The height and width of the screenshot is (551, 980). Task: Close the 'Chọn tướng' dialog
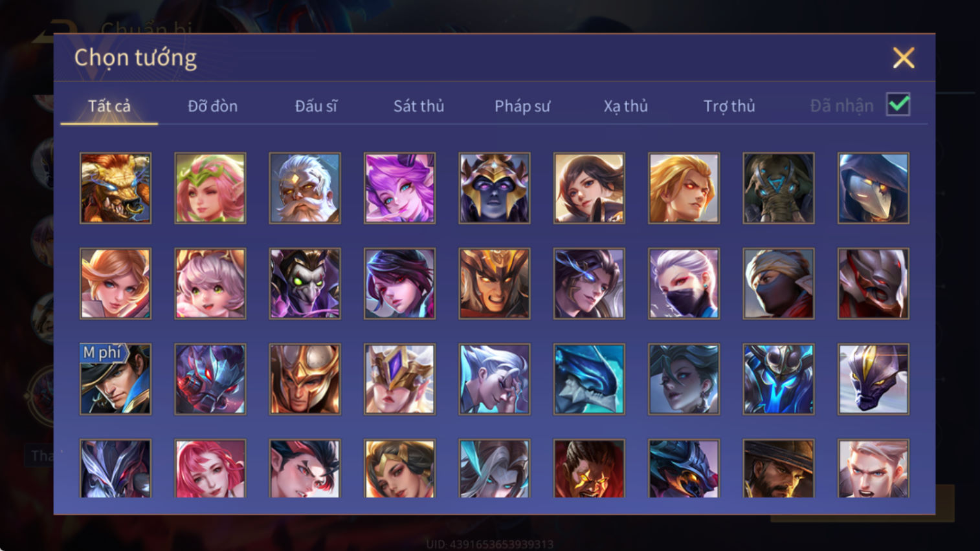(x=904, y=58)
